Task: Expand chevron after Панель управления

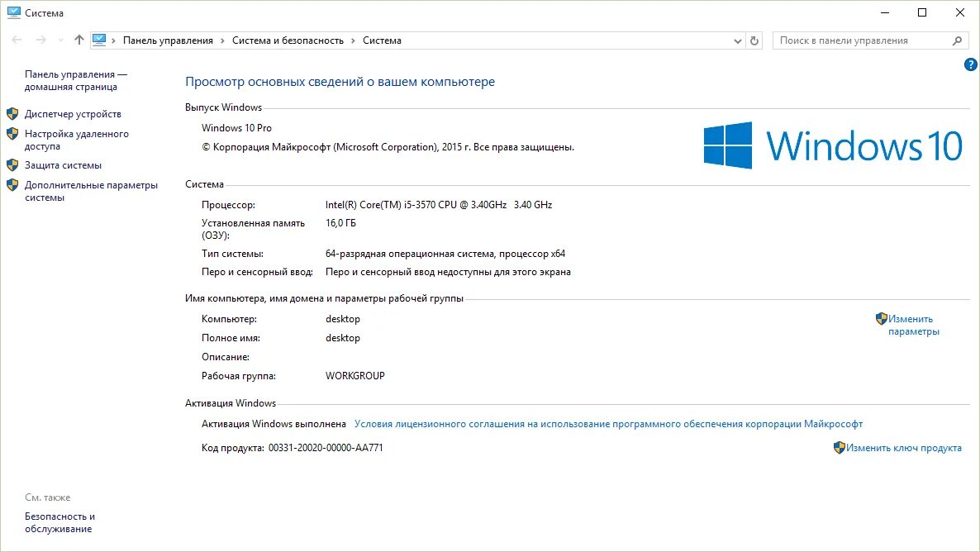Action: click(x=222, y=40)
